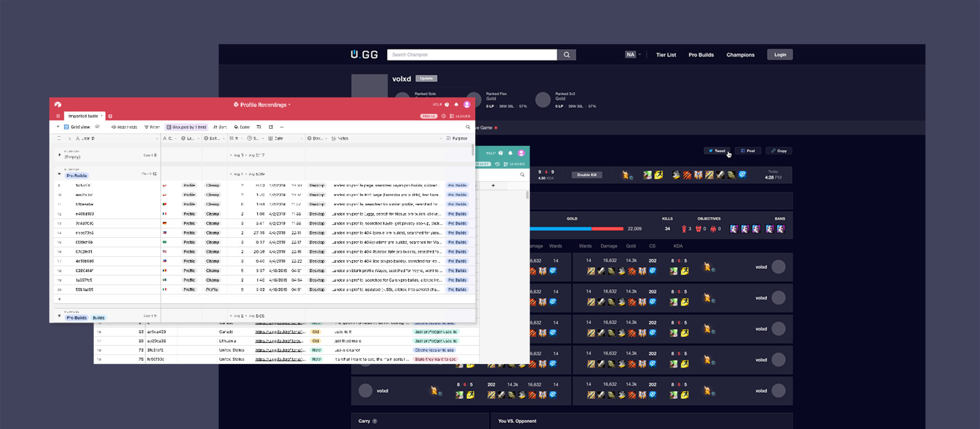
Task: Open the Purpose column header
Action: pyautogui.click(x=457, y=139)
